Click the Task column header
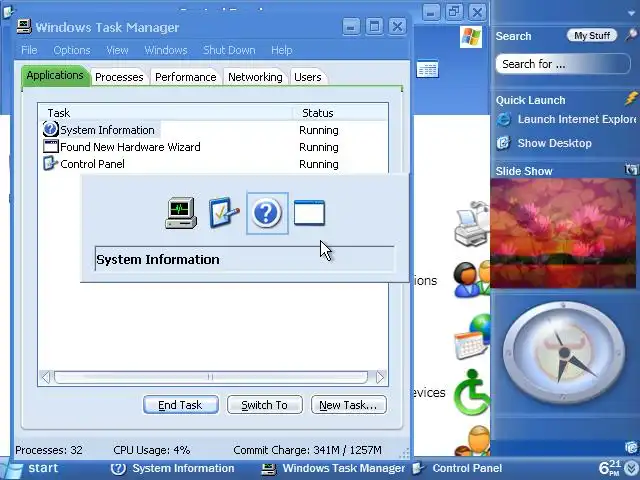The width and height of the screenshot is (640, 480). pyautogui.click(x=165, y=113)
